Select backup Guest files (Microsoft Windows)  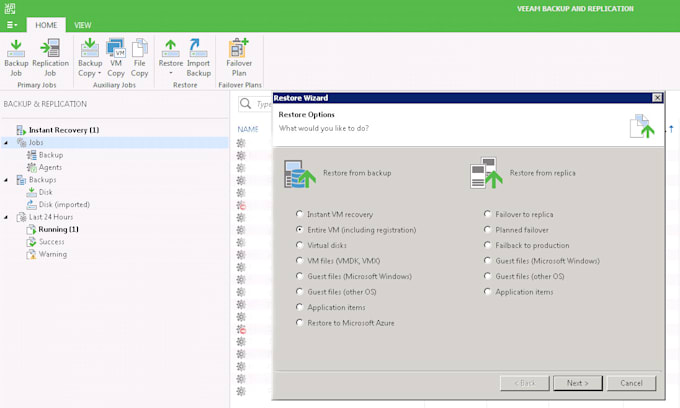tap(299, 276)
